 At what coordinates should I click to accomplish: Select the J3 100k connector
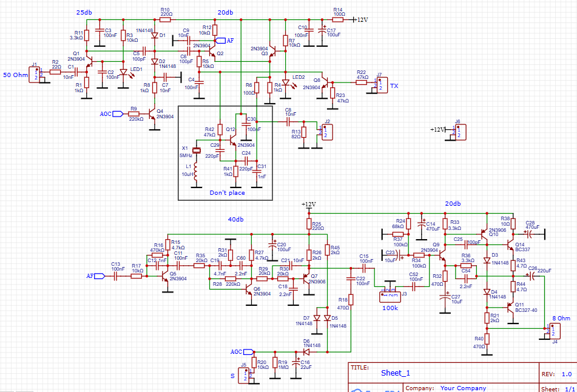point(388,296)
